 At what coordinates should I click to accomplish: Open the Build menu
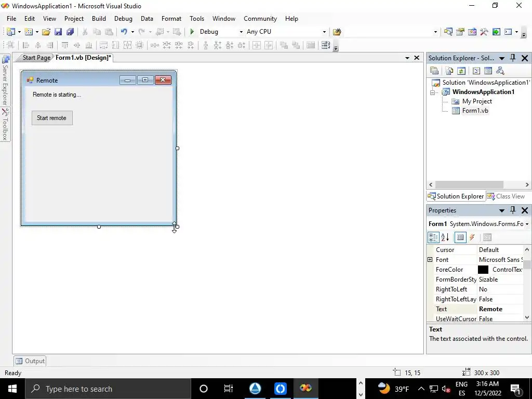pyautogui.click(x=99, y=19)
